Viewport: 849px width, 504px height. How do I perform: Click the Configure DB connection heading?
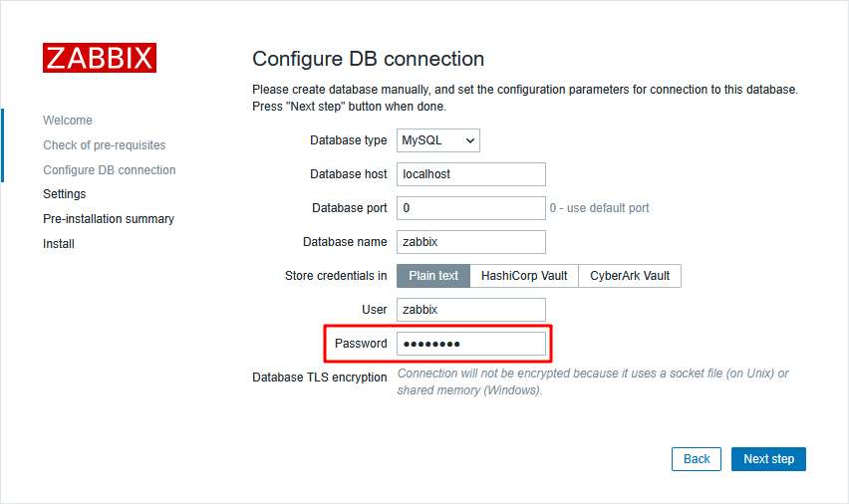coord(369,59)
